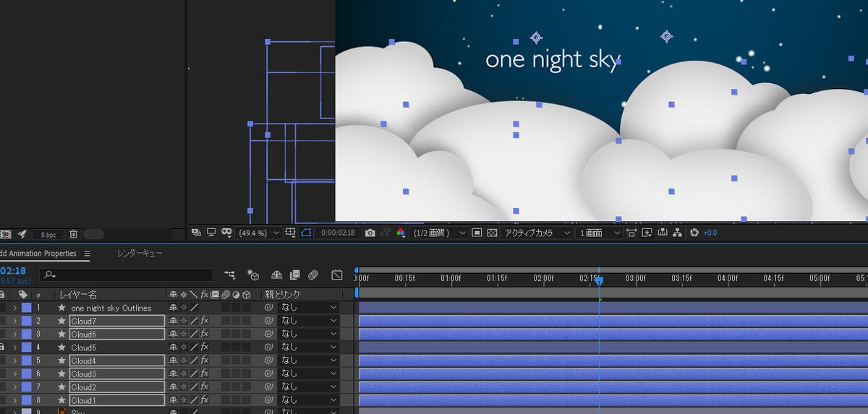Toggle shy switch on Cloud3 layer
This screenshot has width=868, height=414.
[x=173, y=374]
